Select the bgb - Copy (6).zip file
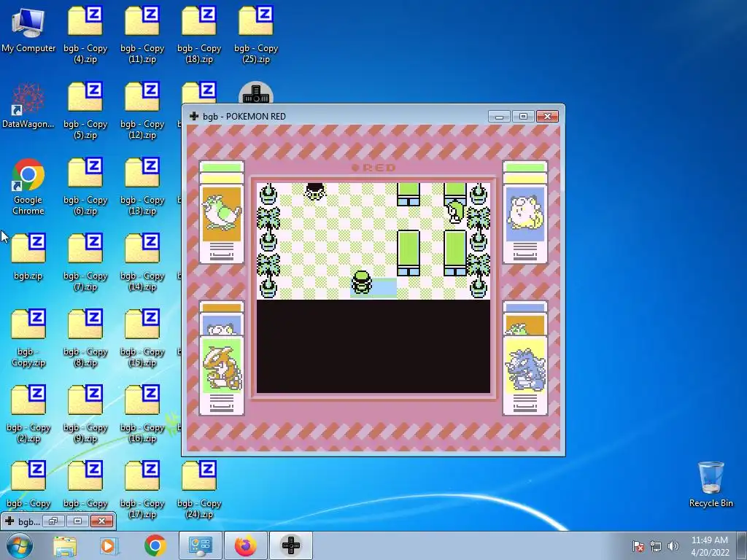The image size is (747, 560). pos(85,186)
